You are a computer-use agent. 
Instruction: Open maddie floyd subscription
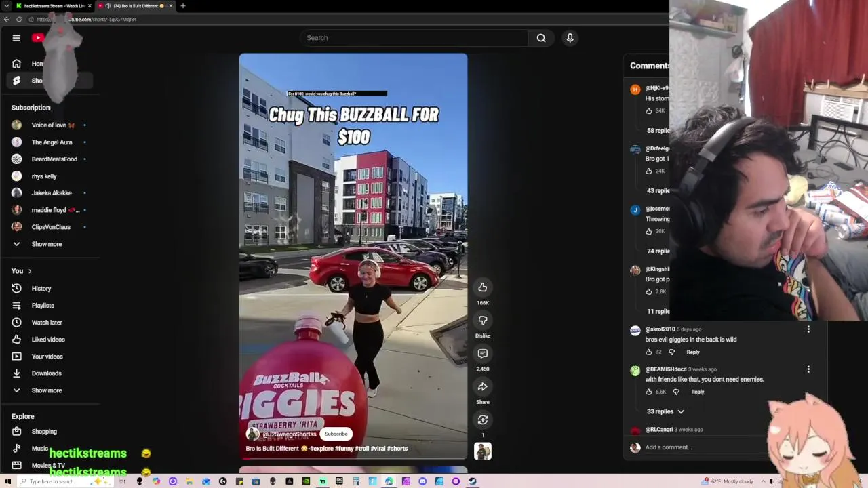click(49, 210)
